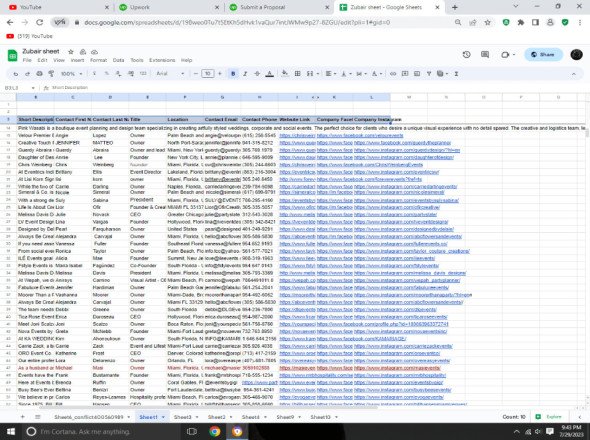The width and height of the screenshot is (590, 440).
Task: Open the Explore button
Action: (550, 417)
